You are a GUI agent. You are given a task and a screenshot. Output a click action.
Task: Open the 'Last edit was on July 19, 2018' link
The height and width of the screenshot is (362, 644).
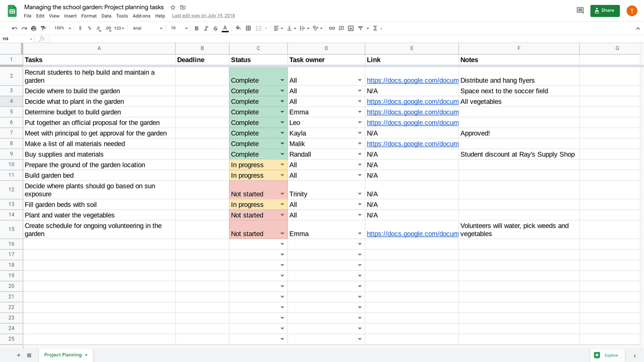[x=203, y=16]
